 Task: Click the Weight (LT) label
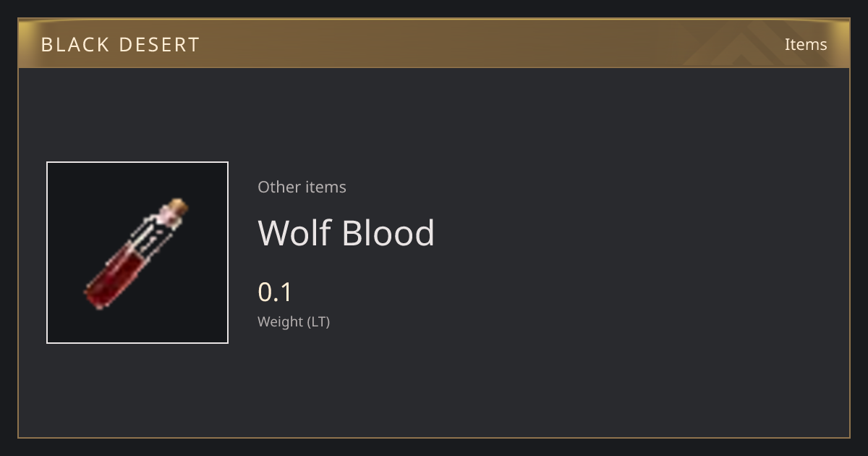pyautogui.click(x=294, y=321)
